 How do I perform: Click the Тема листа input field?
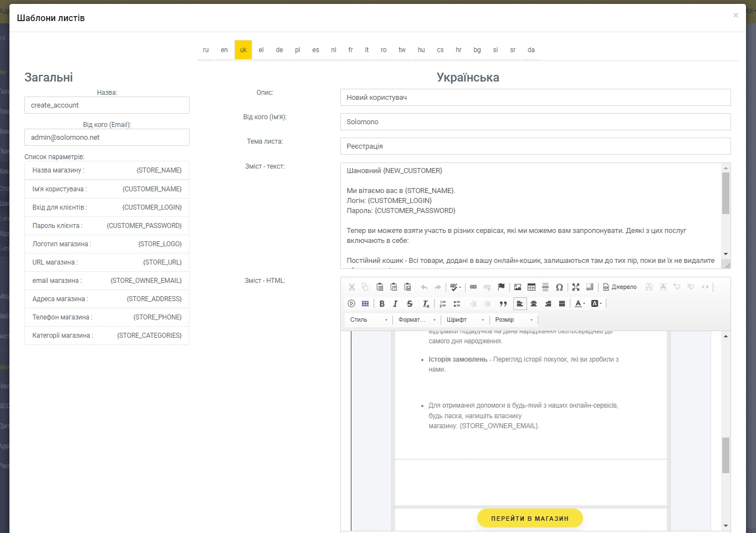[x=535, y=146]
